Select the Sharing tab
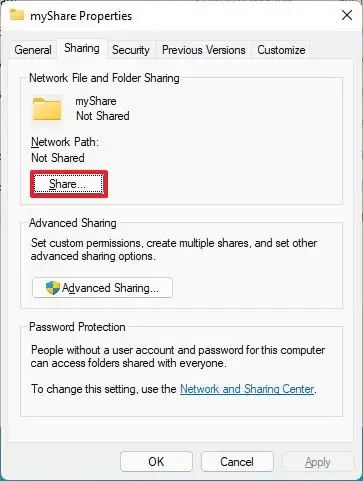363x481 pixels. click(x=82, y=48)
